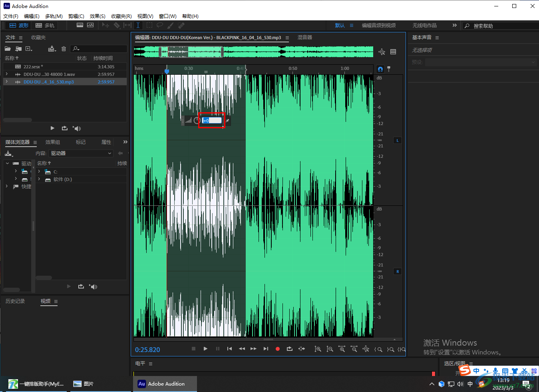Toggle auto-play in the Files panel
The height and width of the screenshot is (392, 539).
coord(77,128)
